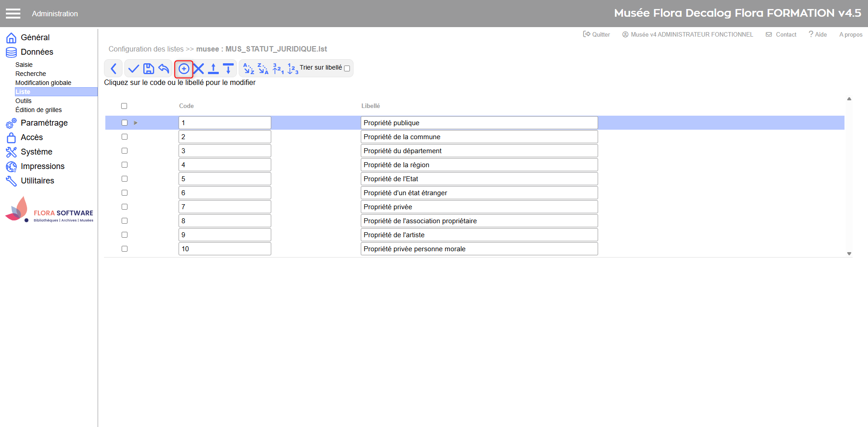Open the Aide help link
Image resolution: width=868 pixels, height=427 pixels.
tap(818, 34)
